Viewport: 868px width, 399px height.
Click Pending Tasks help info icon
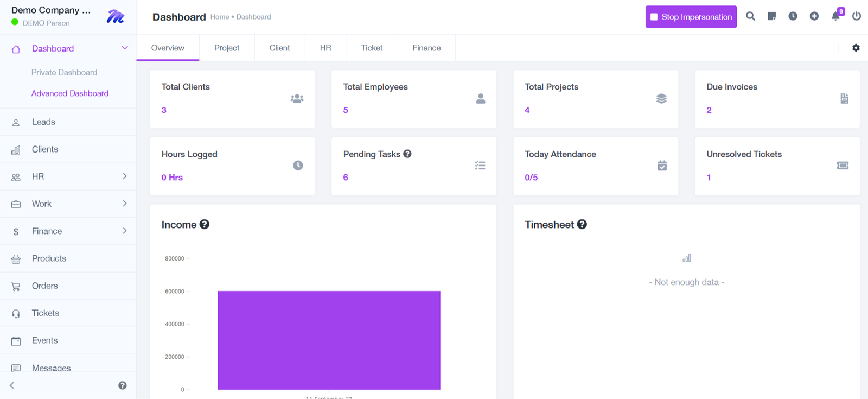(407, 154)
